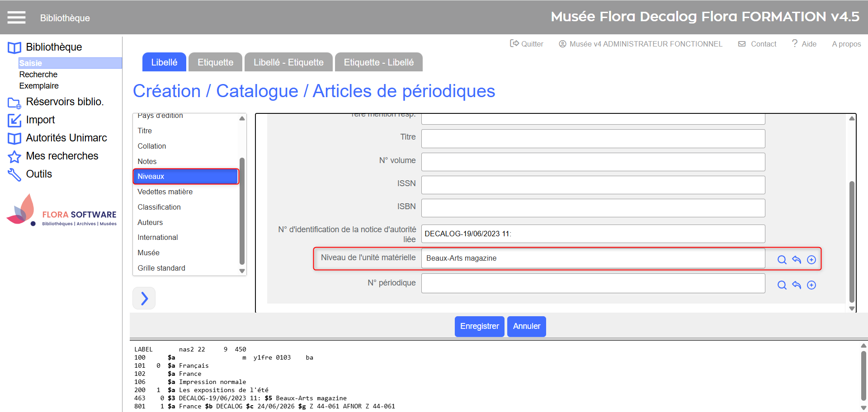Click the Annuler button
Image resolution: width=868 pixels, height=412 pixels.
[527, 326]
